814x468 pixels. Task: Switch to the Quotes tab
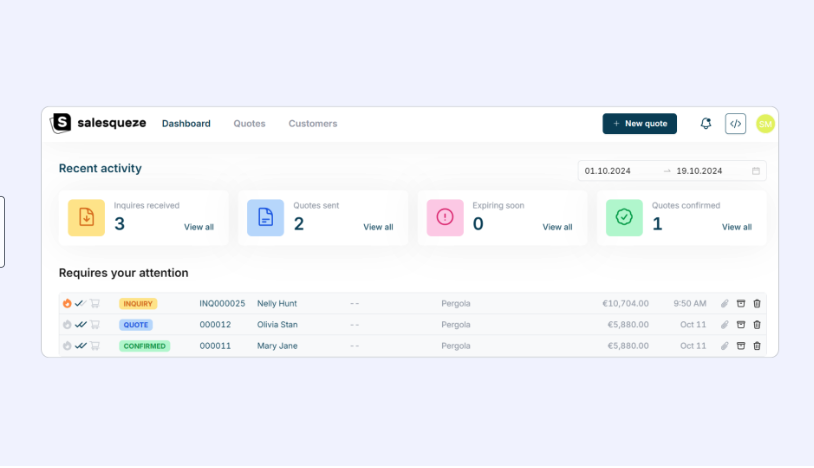[x=249, y=123]
